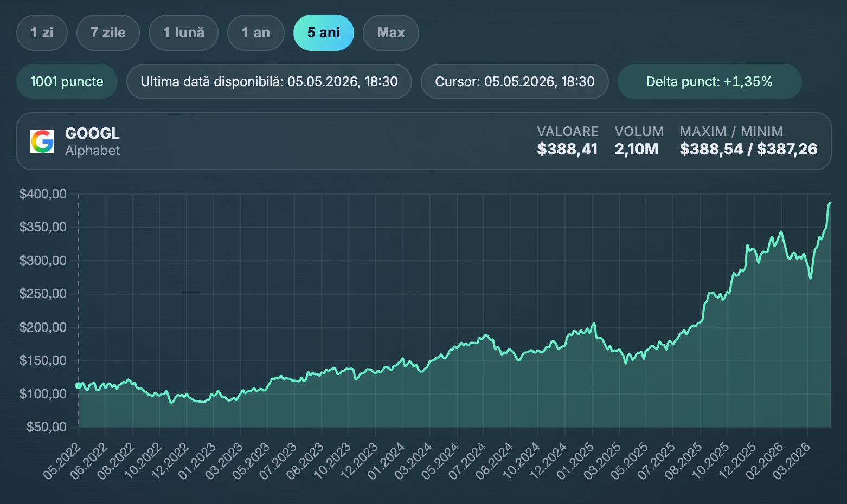Click the $200,00 y-axis label
Image resolution: width=847 pixels, height=504 pixels.
[x=43, y=327]
